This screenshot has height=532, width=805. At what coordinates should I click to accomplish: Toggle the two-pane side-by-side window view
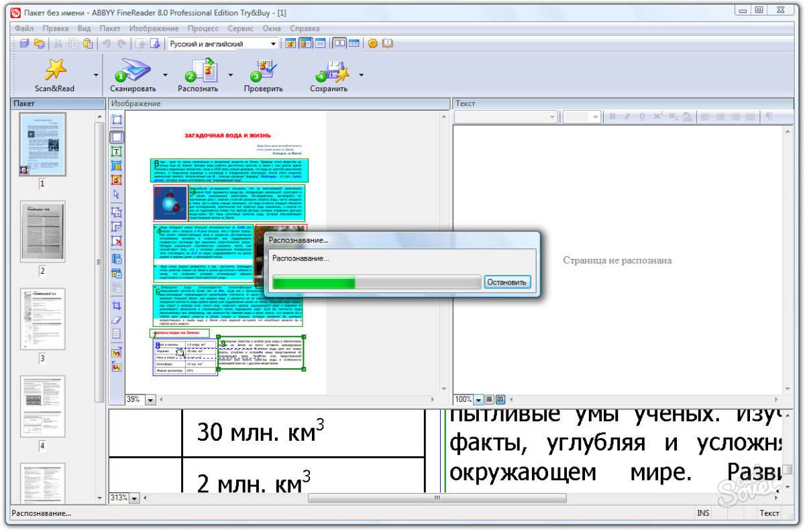pyautogui.click(x=339, y=44)
